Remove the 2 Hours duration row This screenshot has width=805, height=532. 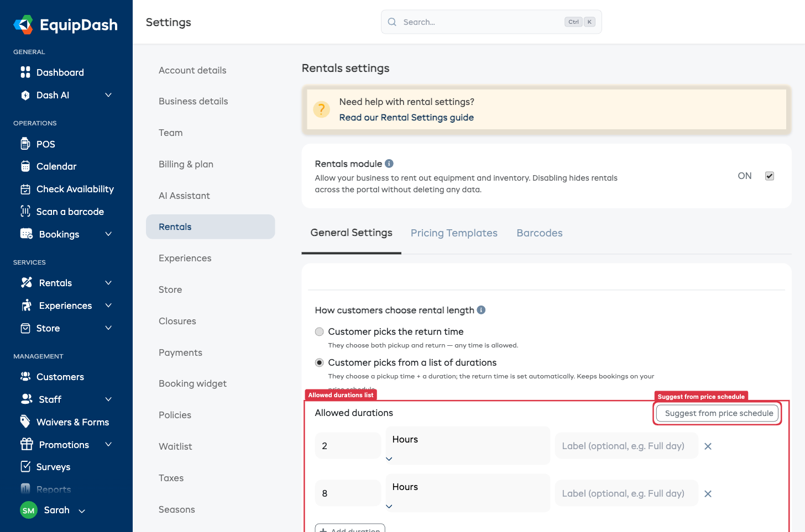(708, 446)
